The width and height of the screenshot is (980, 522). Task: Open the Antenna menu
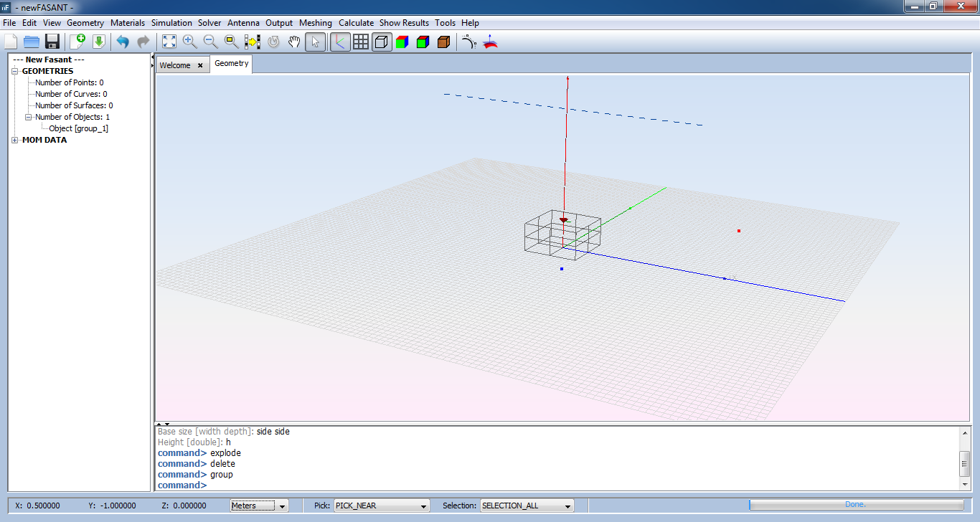click(243, 23)
